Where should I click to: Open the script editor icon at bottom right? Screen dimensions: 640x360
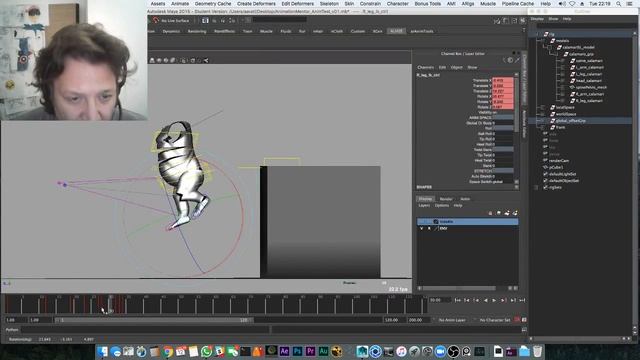click(524, 329)
